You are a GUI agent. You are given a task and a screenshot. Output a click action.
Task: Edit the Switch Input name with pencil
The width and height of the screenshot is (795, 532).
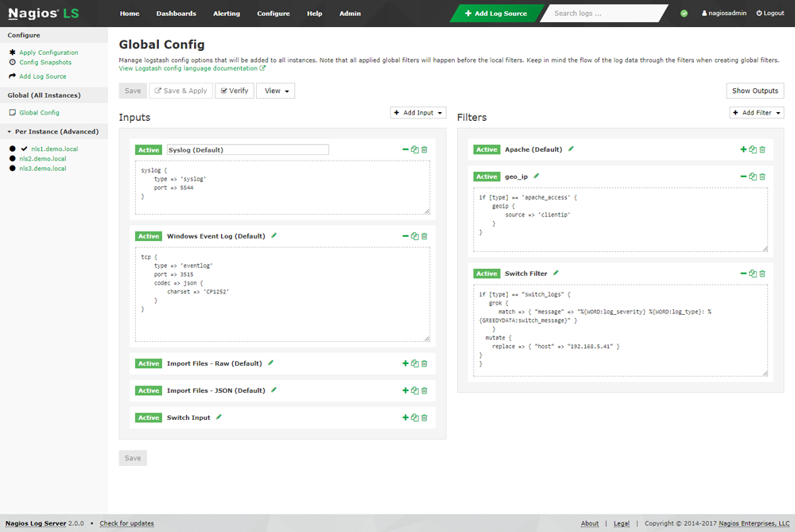(x=219, y=417)
